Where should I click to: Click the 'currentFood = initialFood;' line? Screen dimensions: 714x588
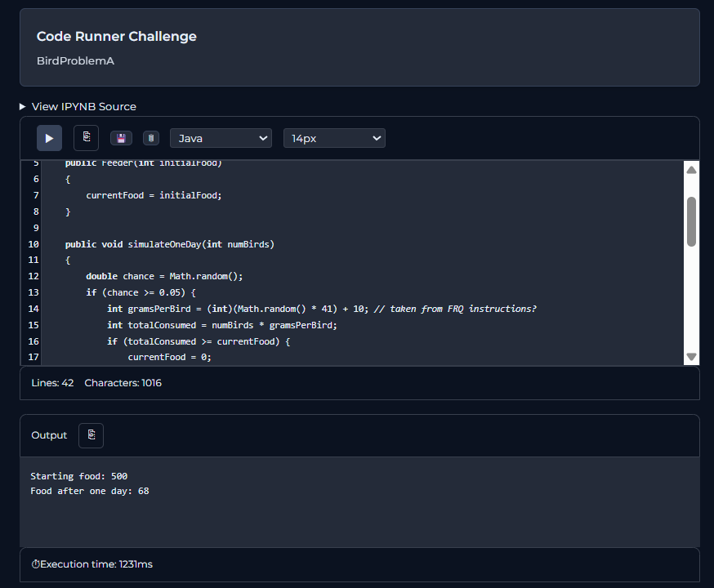[154, 195]
